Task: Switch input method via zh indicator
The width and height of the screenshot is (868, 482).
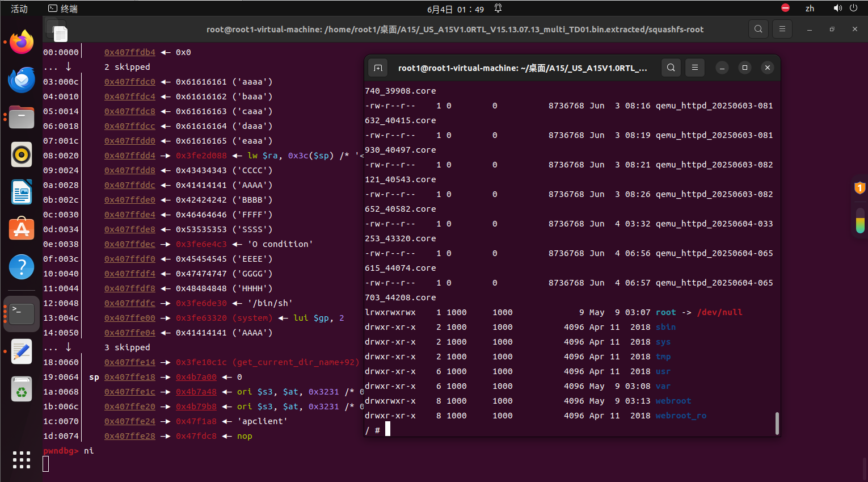Action: coord(810,9)
